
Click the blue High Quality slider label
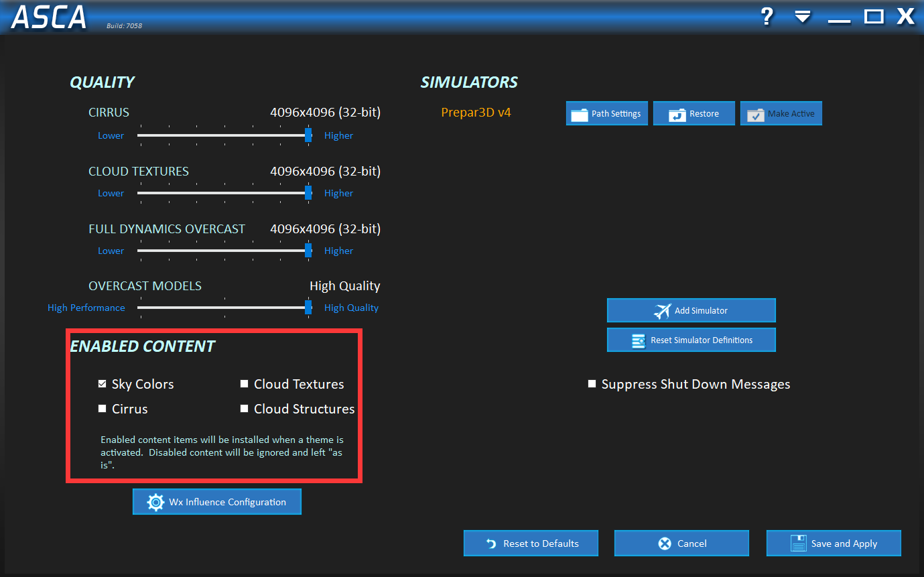(x=351, y=308)
